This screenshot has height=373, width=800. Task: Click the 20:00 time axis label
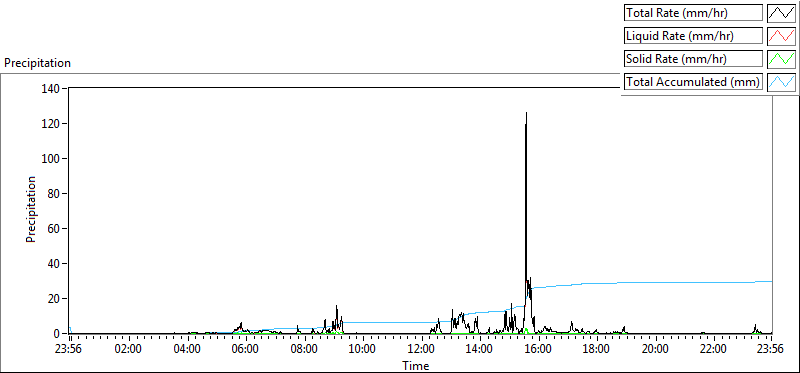(x=655, y=349)
